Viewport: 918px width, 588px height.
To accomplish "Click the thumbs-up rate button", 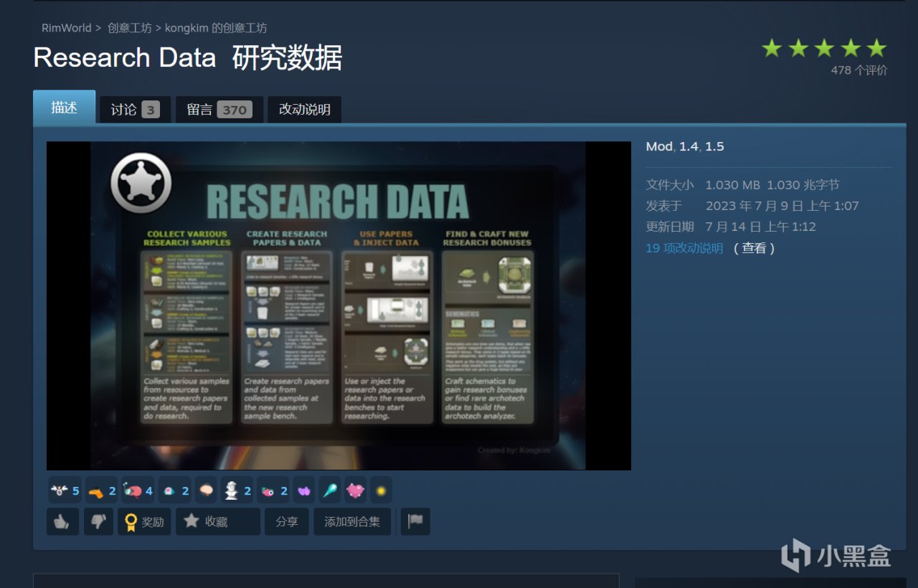I will [63, 521].
